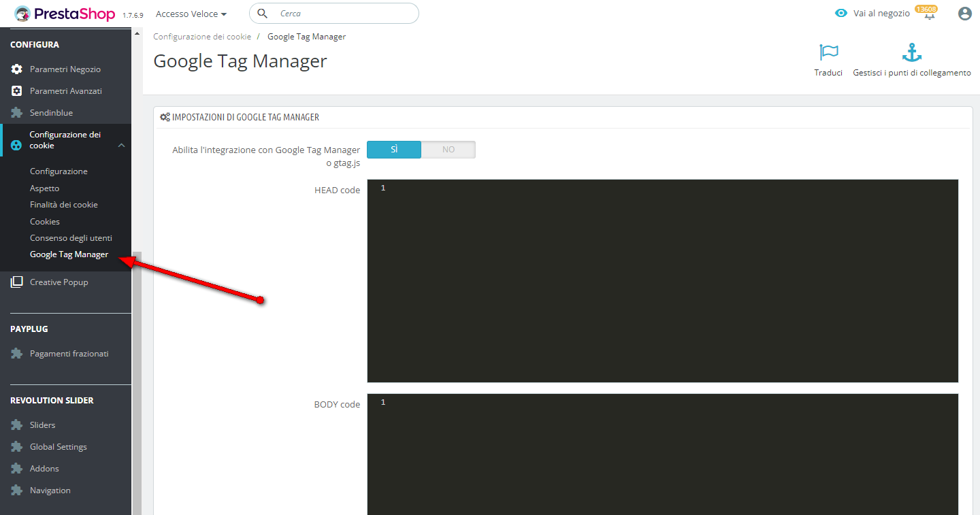Click inside the Cerca search field
Screen dimensions: 980x515
(x=334, y=14)
